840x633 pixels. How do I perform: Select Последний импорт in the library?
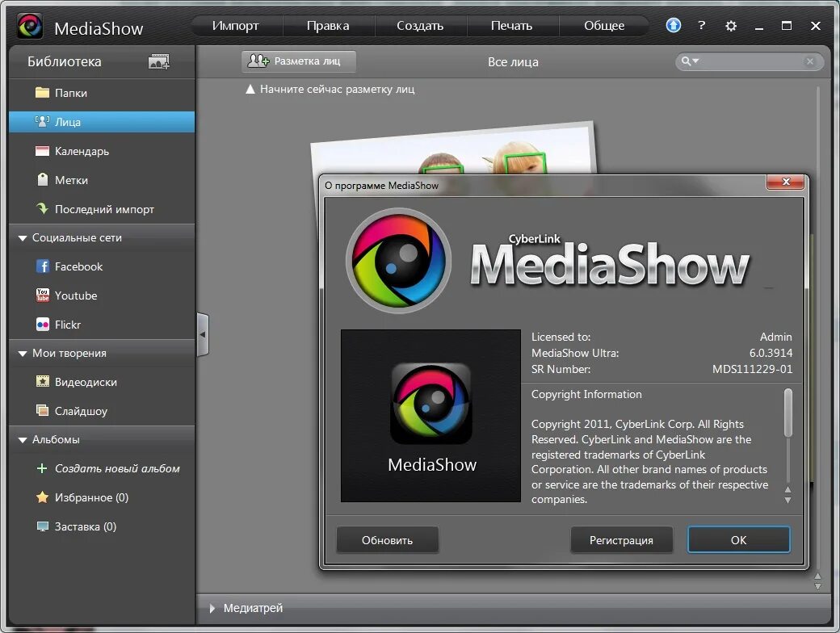(x=102, y=209)
